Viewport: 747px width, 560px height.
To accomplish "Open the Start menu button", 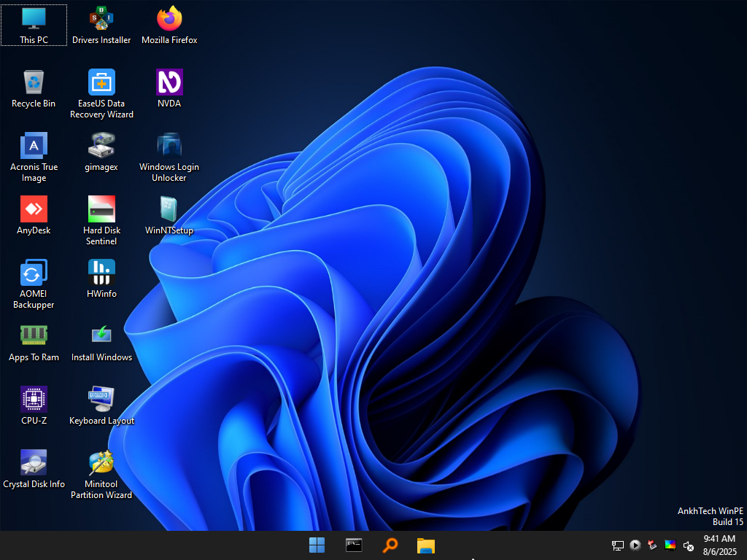I will (x=317, y=545).
